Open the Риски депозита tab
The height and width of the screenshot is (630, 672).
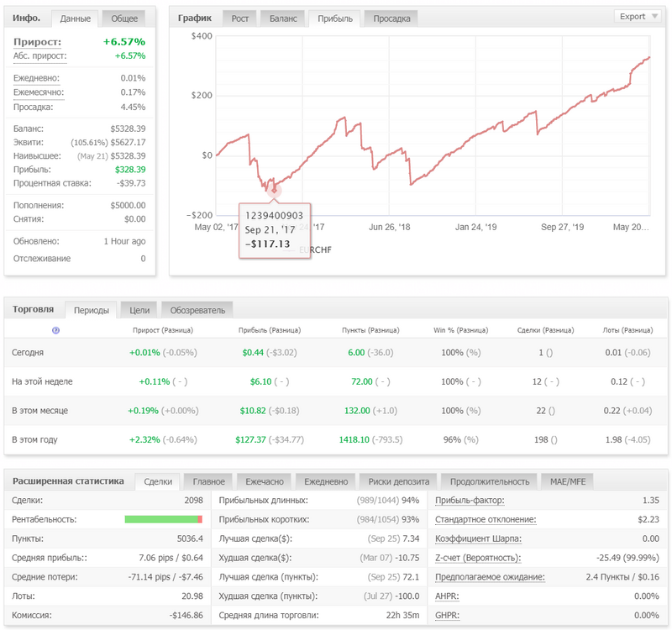click(398, 481)
